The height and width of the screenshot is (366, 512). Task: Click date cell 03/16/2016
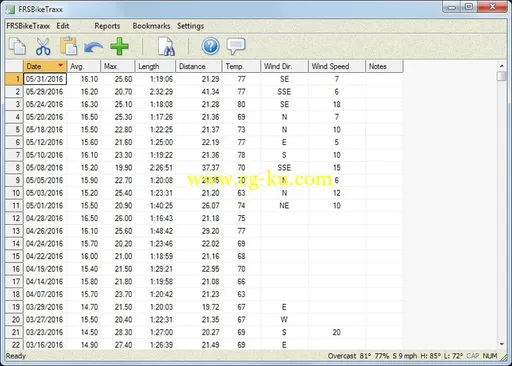point(45,344)
